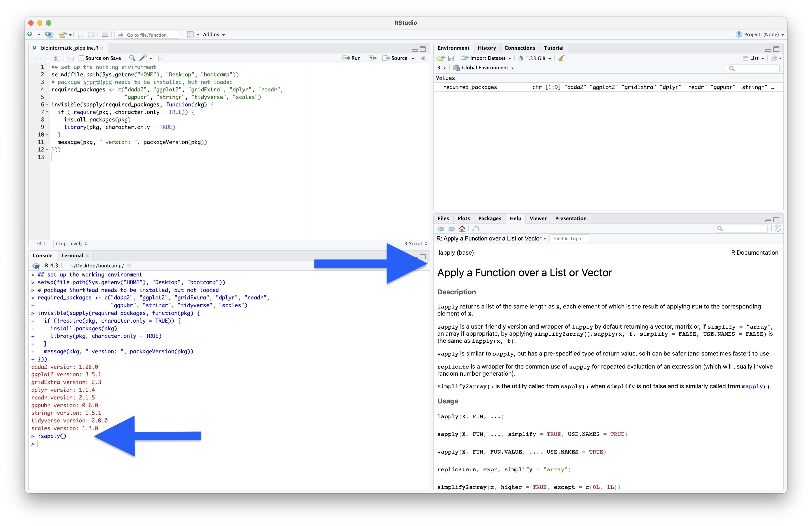812x526 pixels.
Task: Switch to the Packages tab
Action: pos(490,218)
